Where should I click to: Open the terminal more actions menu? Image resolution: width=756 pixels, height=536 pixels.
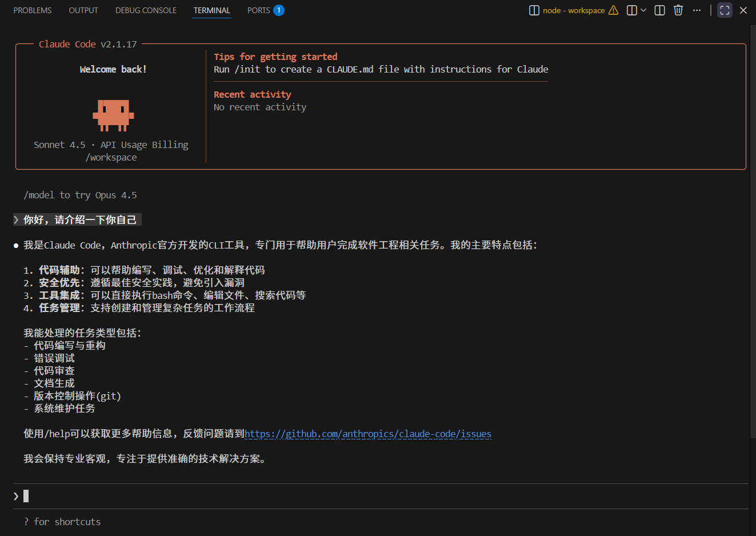tap(697, 10)
